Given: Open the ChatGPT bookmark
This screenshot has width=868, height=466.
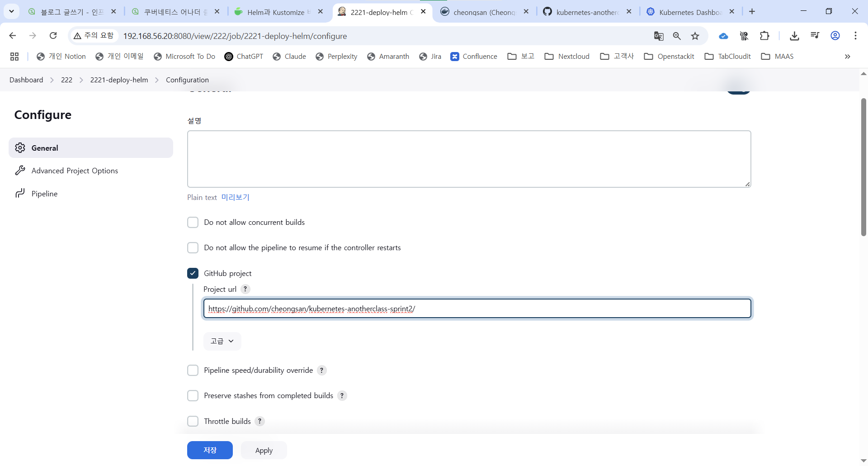Looking at the screenshot, I should point(244,57).
